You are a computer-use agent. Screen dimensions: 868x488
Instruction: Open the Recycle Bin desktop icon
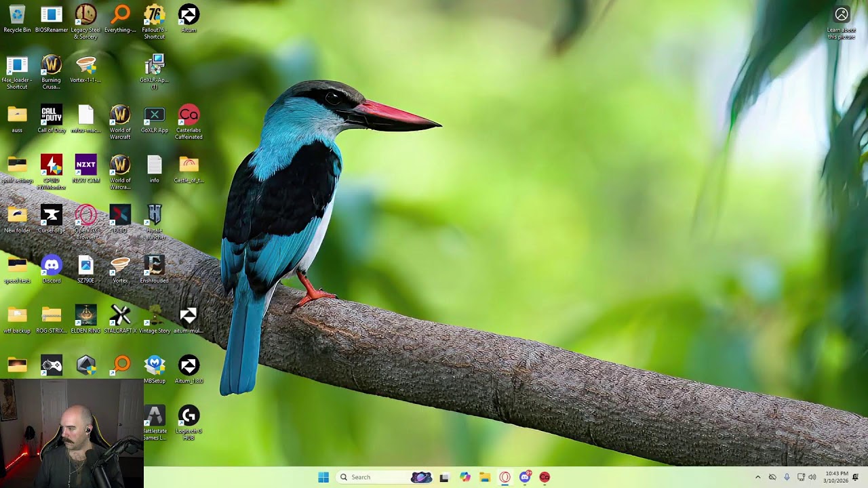pos(17,19)
